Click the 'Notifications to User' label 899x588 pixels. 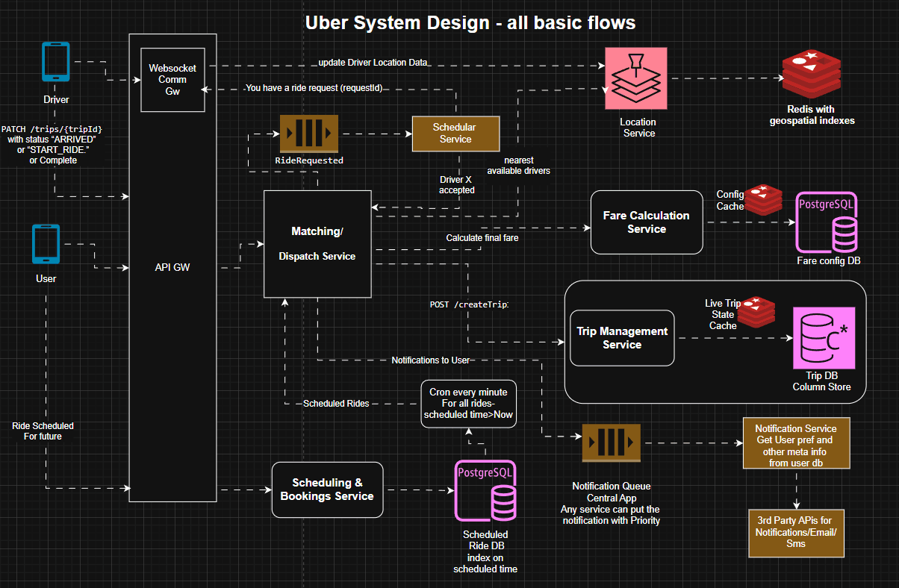pos(430,360)
